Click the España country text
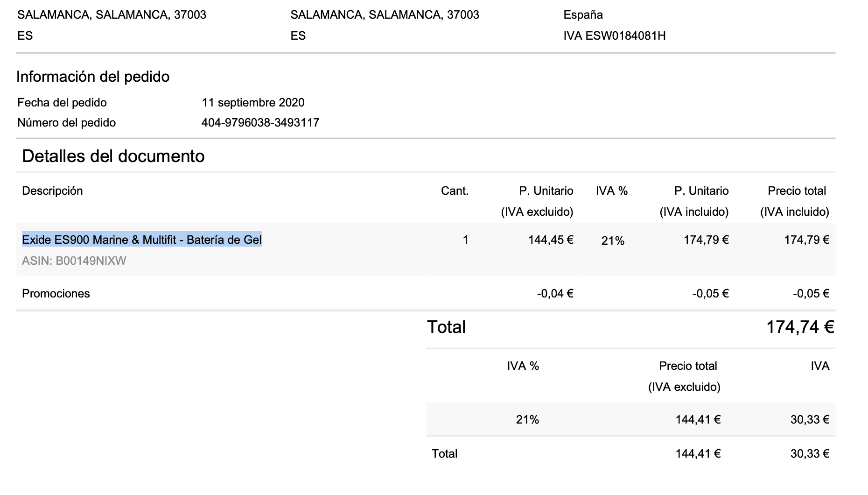 coord(583,15)
